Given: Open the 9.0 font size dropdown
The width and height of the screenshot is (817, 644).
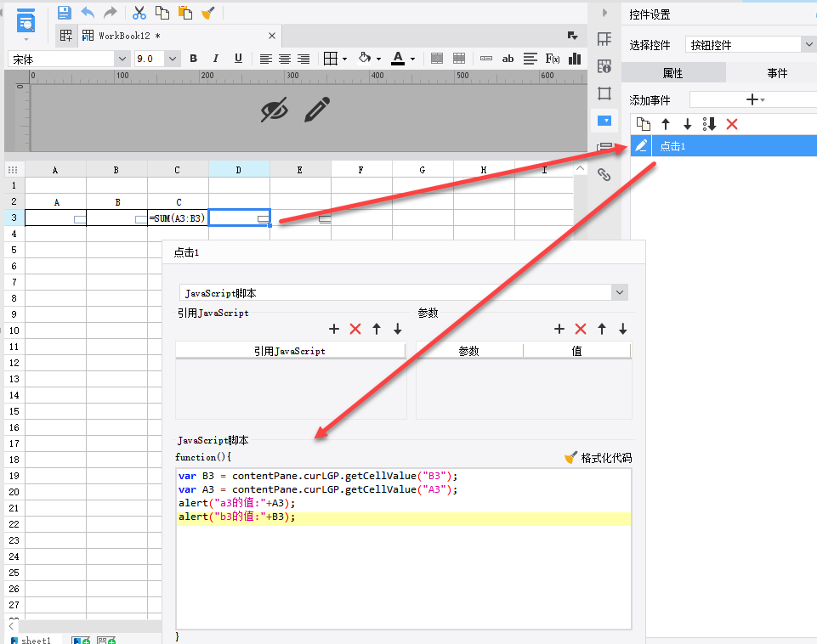Looking at the screenshot, I should click(x=173, y=59).
